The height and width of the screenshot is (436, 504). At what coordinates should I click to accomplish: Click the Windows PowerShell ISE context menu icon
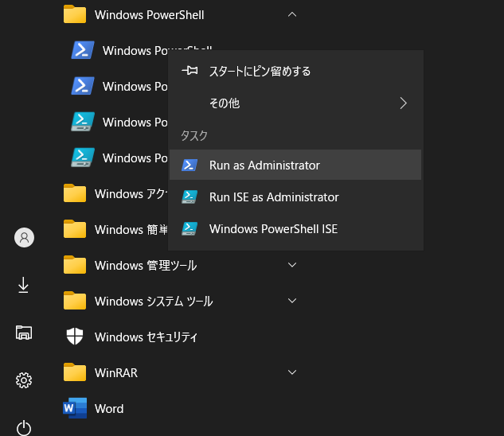point(189,229)
